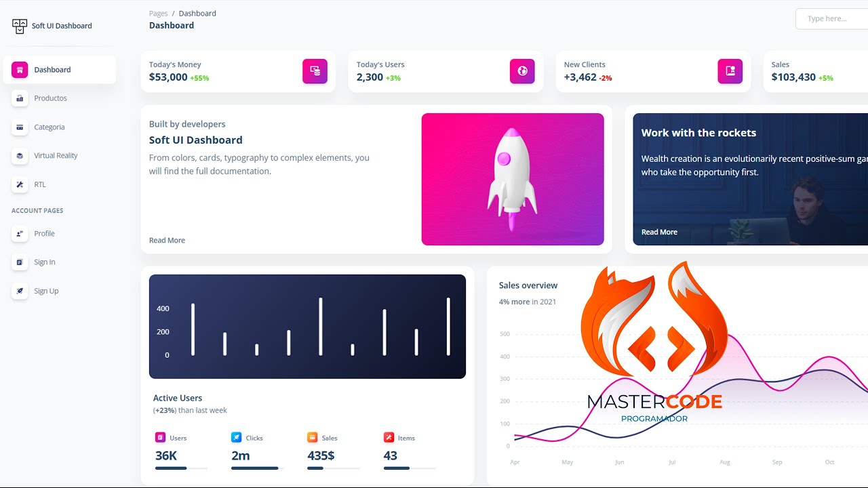Image resolution: width=868 pixels, height=488 pixels.
Task: Click the Productos sidebar icon
Action: click(20, 98)
